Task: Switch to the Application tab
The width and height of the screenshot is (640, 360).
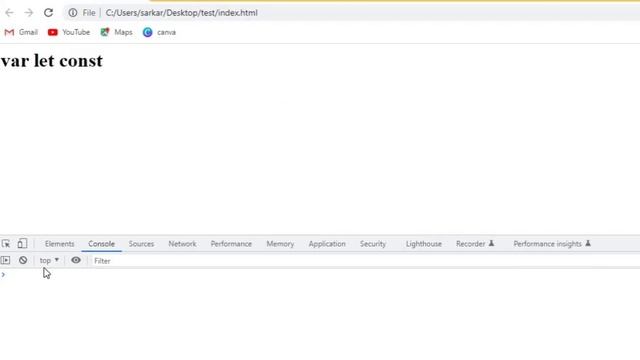Action: [x=327, y=244]
